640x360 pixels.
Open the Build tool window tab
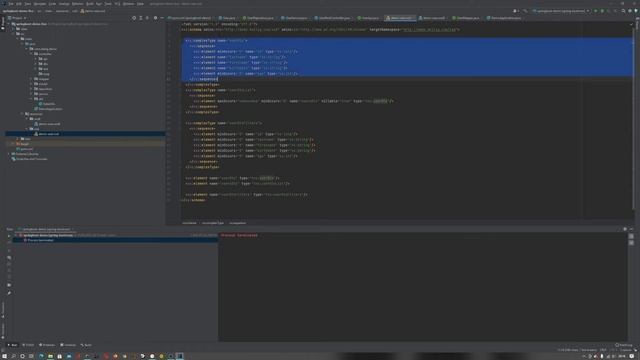pyautogui.click(x=86, y=345)
